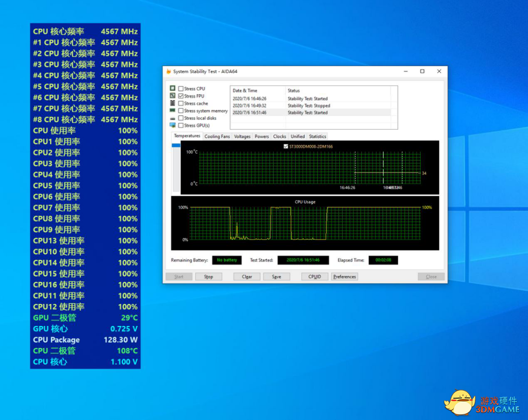Viewport: 528px width, 420px height.
Task: Click the AIDA64 flame icon in title bar
Action: coord(168,71)
